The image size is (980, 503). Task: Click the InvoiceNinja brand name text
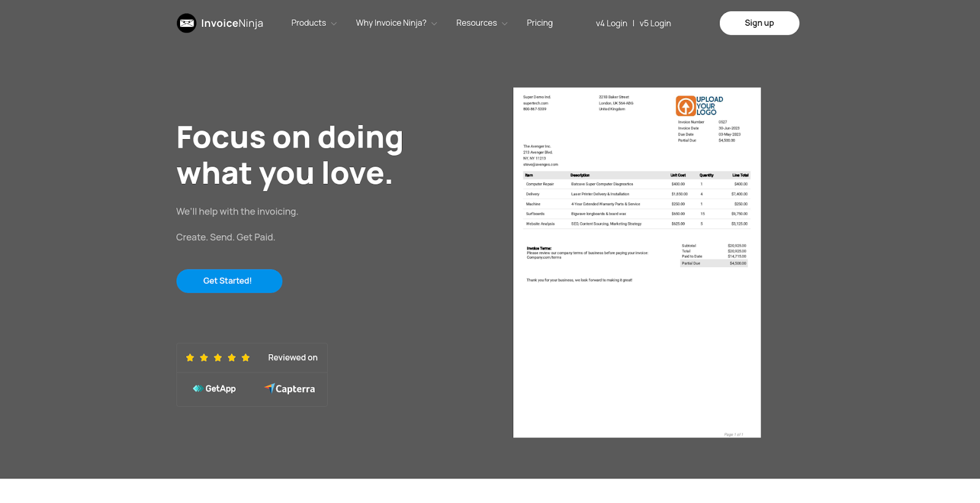click(x=232, y=23)
